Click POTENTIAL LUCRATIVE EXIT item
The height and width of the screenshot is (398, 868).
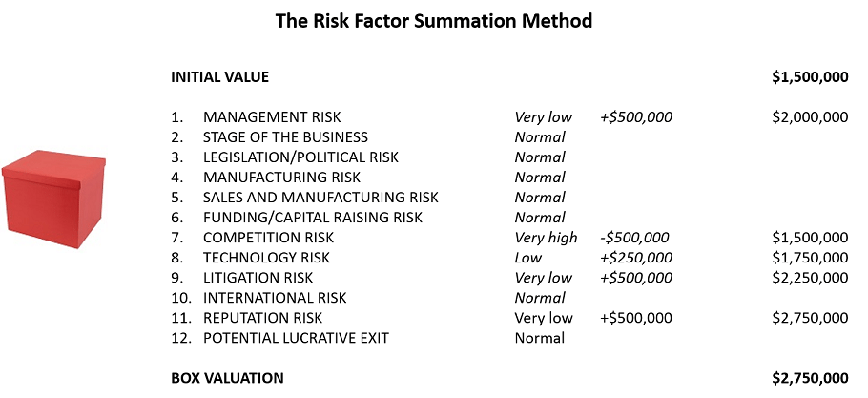pos(296,338)
